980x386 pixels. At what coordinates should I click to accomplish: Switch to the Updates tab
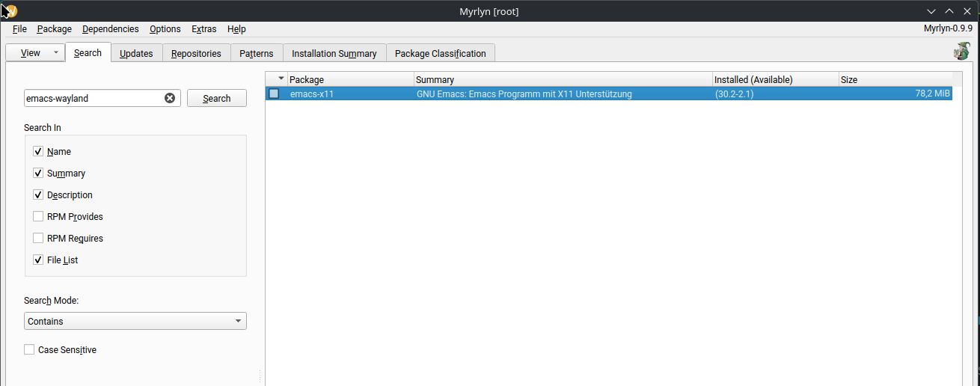pos(136,53)
